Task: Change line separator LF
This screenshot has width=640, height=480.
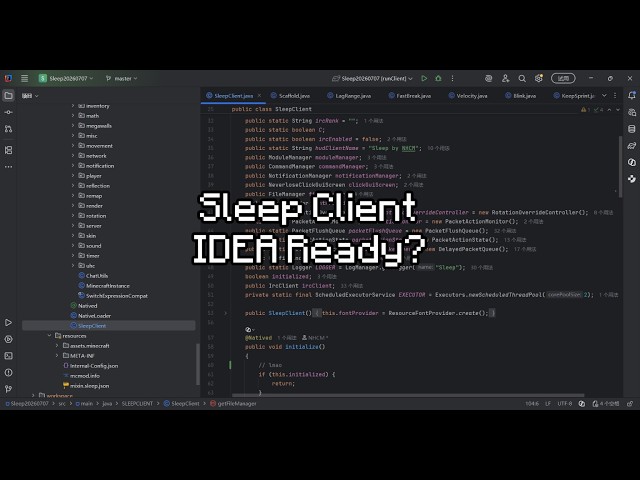Action: tap(548, 404)
